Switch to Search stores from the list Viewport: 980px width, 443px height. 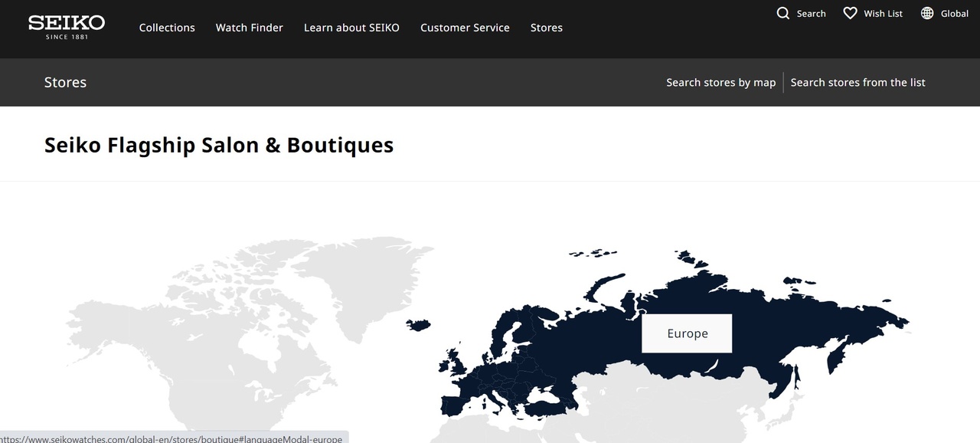click(x=857, y=83)
